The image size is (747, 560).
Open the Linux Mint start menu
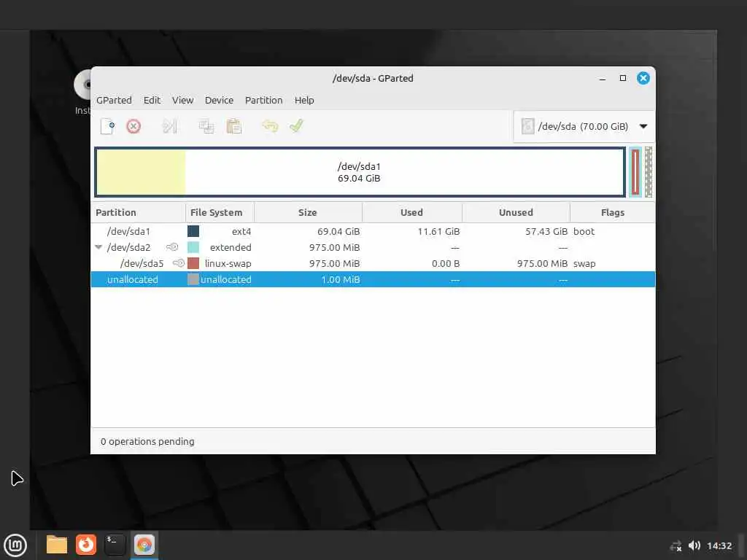tap(15, 545)
